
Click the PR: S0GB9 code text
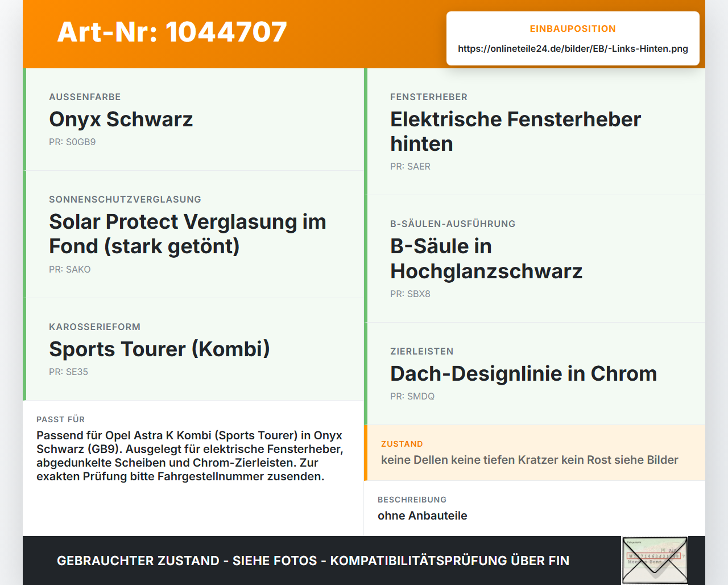72,142
